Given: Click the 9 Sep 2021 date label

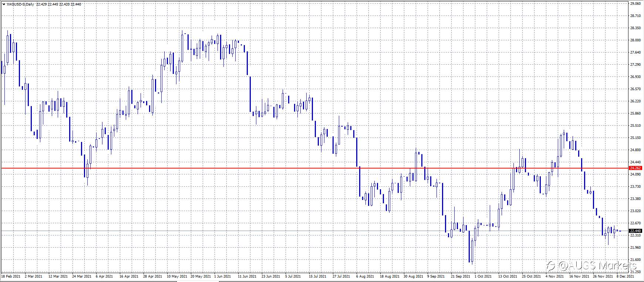Looking at the screenshot, I should [436, 276].
